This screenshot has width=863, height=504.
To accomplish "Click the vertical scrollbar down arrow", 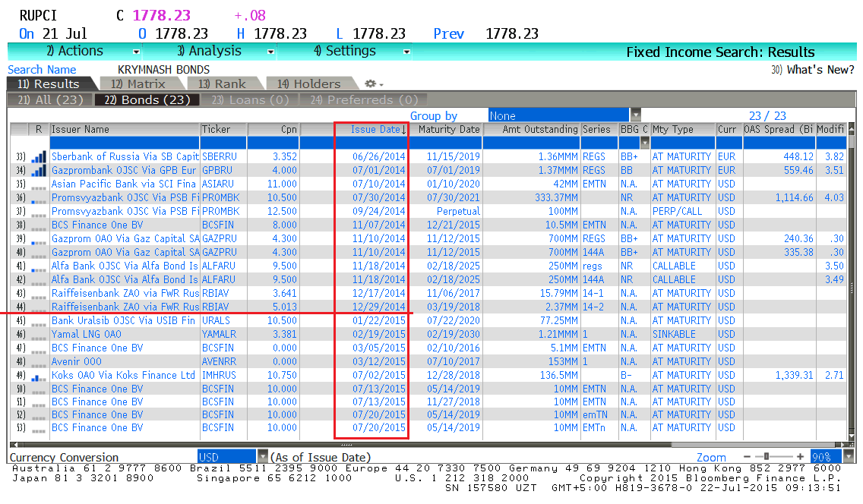I will 852,437.
